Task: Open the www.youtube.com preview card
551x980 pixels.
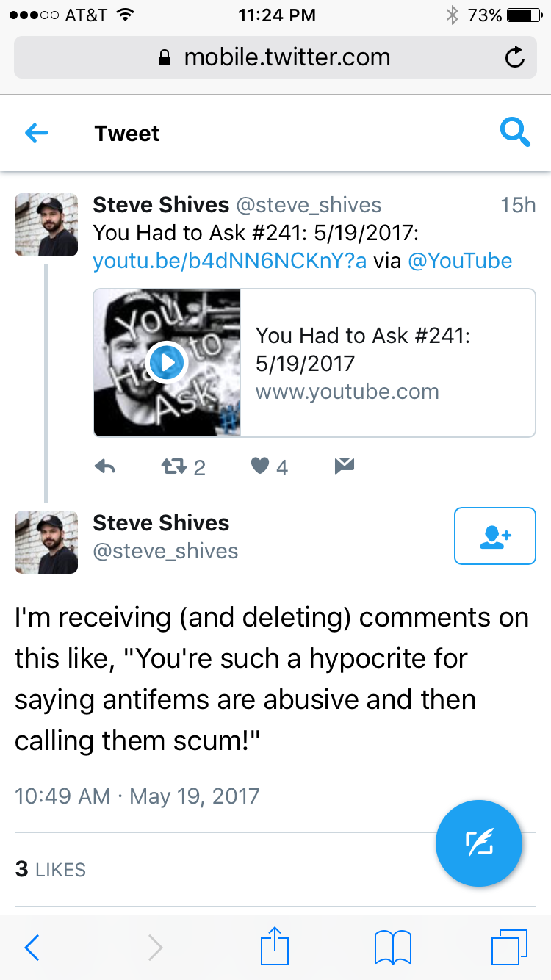Action: point(314,363)
